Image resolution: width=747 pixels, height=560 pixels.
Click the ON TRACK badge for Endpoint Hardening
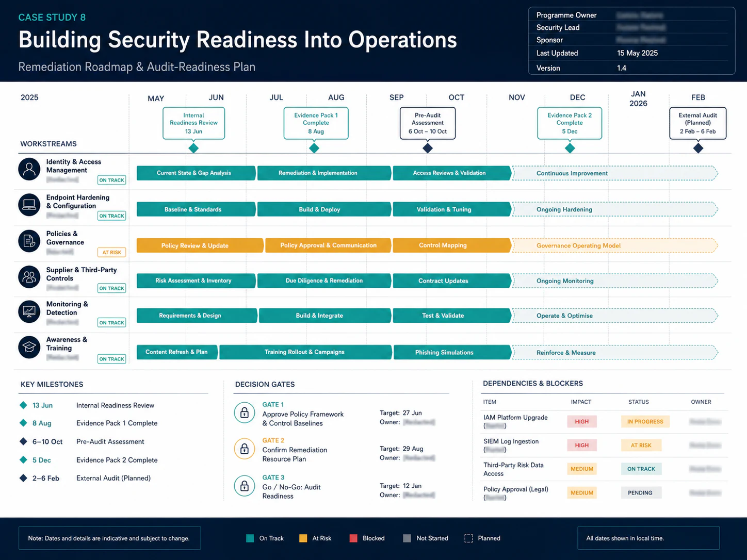click(x=111, y=216)
